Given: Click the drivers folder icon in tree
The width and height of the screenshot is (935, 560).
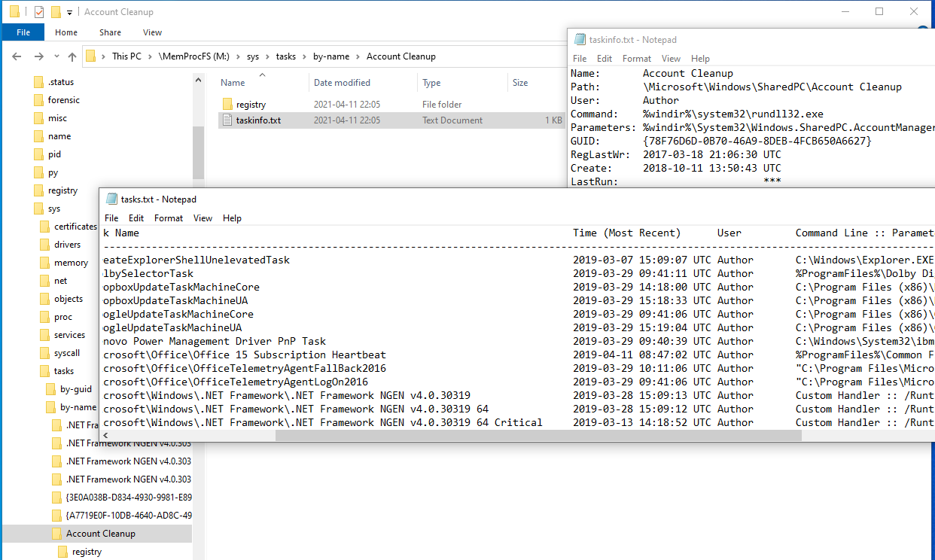Looking at the screenshot, I should pyautogui.click(x=45, y=245).
